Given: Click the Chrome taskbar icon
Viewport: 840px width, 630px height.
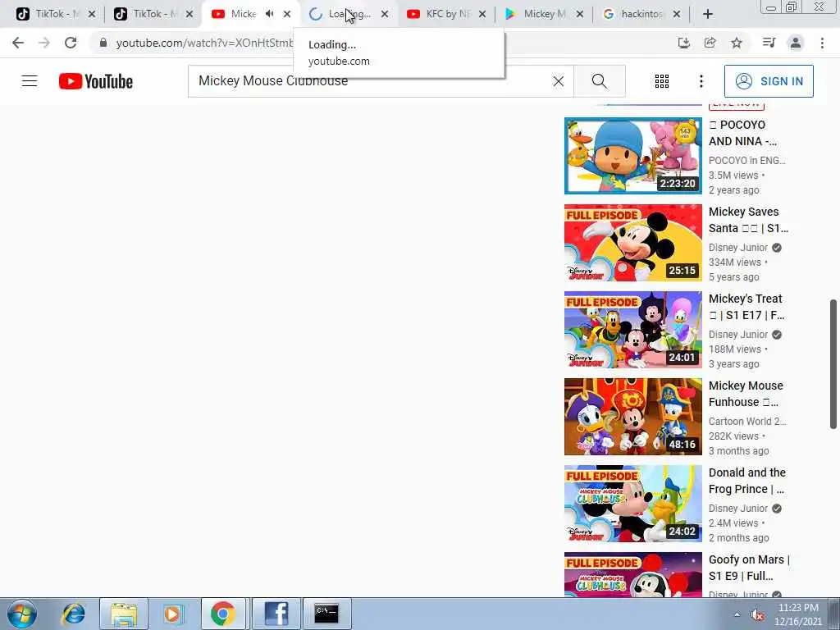Looking at the screenshot, I should point(223,614).
